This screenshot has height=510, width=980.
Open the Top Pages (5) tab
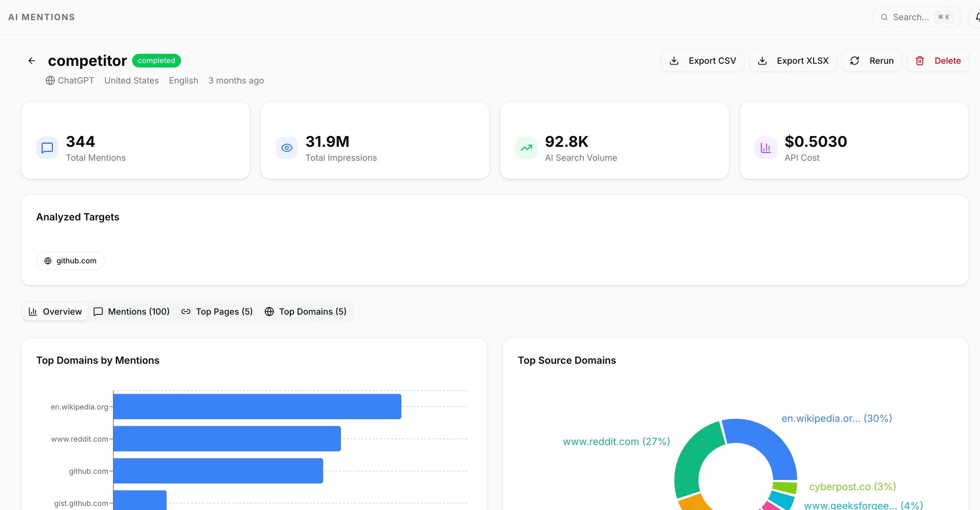click(x=217, y=311)
